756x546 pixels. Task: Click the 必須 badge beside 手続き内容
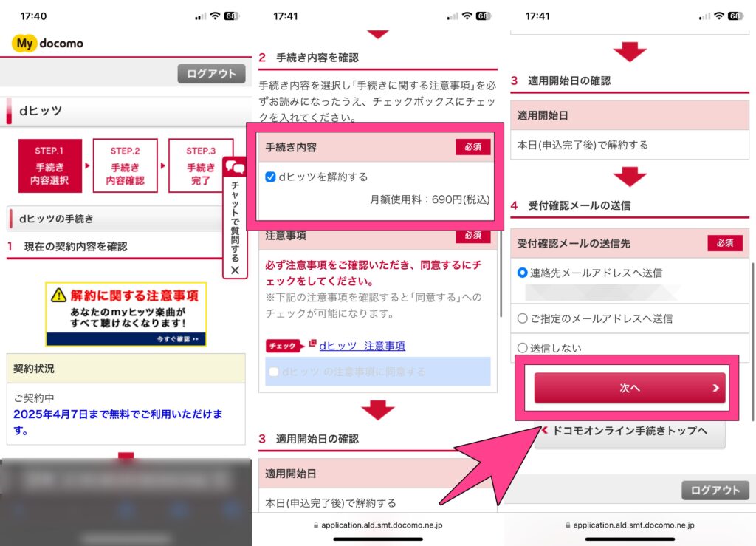473,147
